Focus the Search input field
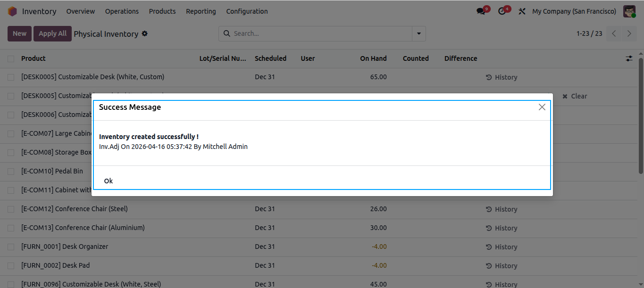This screenshot has height=288, width=644. pyautogui.click(x=322, y=33)
